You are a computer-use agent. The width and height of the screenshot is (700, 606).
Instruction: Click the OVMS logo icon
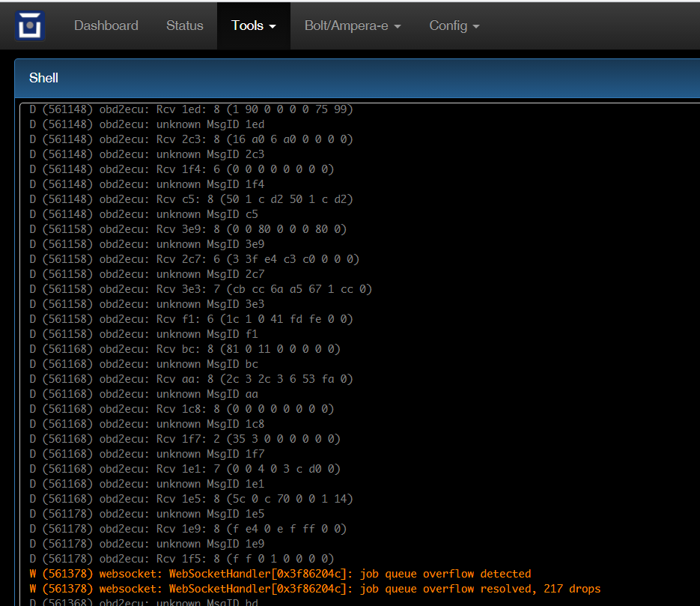pyautogui.click(x=30, y=25)
